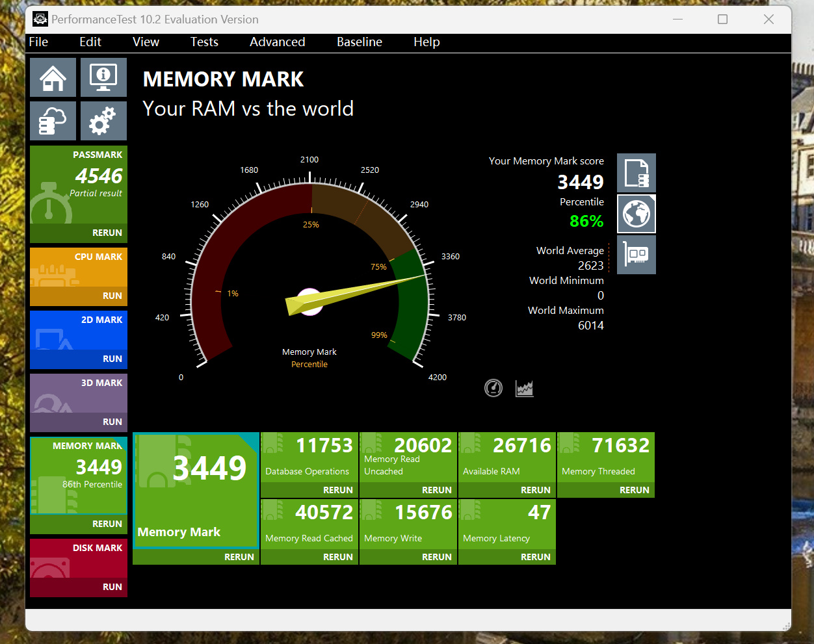Switch to the gauge dial view icon

click(x=493, y=388)
